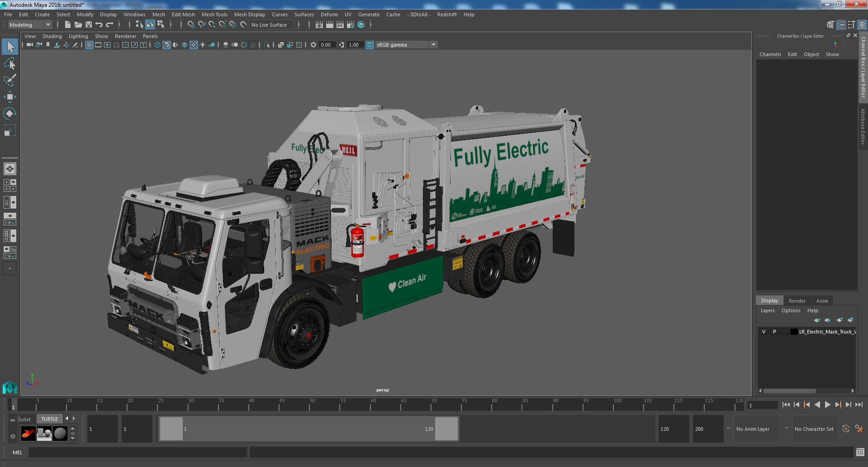Open Channel Box Channels menu
The width and height of the screenshot is (868, 467).
coord(770,54)
